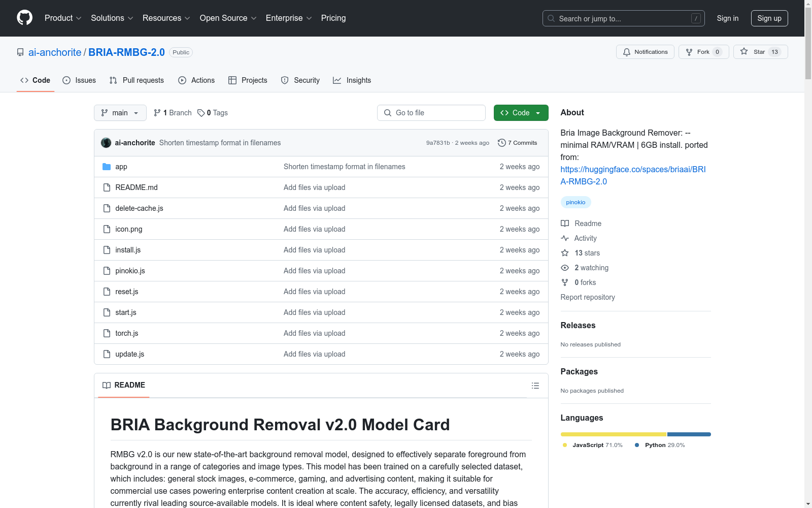Click the Search or jump to field
The image size is (812, 508).
click(x=624, y=18)
